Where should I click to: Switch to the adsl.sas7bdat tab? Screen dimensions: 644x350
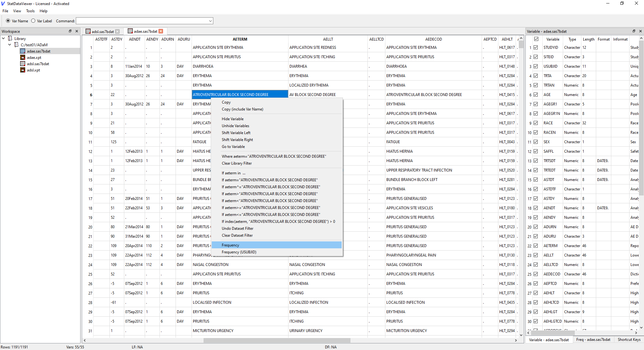[x=103, y=31]
